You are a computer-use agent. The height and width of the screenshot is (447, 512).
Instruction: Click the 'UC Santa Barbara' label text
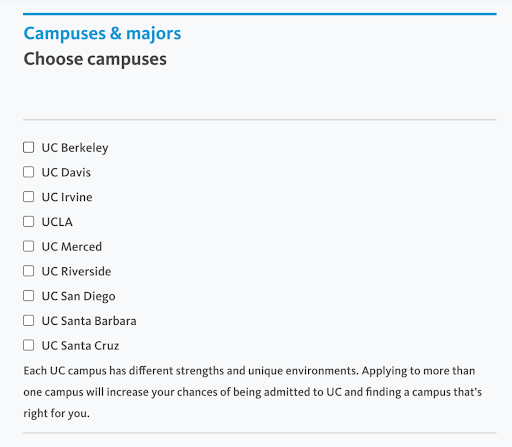(89, 321)
